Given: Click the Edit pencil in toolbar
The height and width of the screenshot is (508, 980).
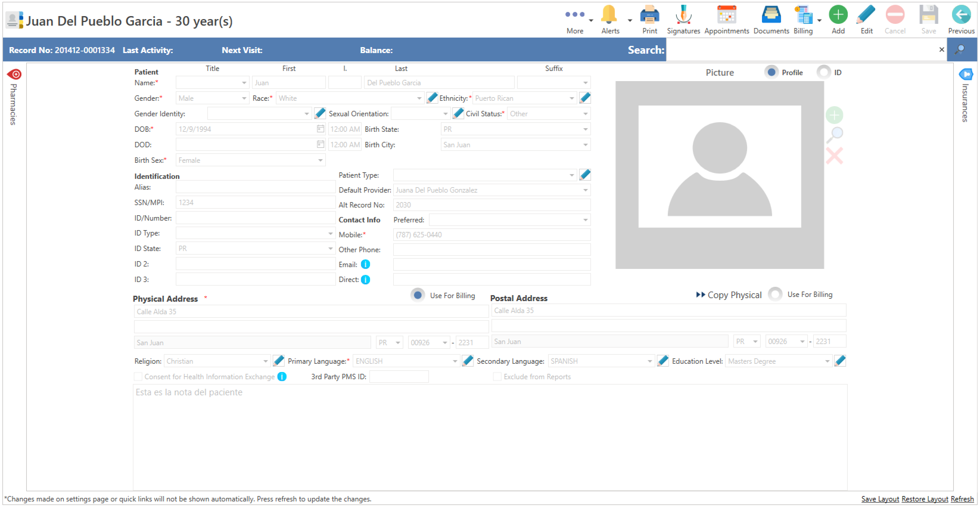Looking at the screenshot, I should (866, 15).
